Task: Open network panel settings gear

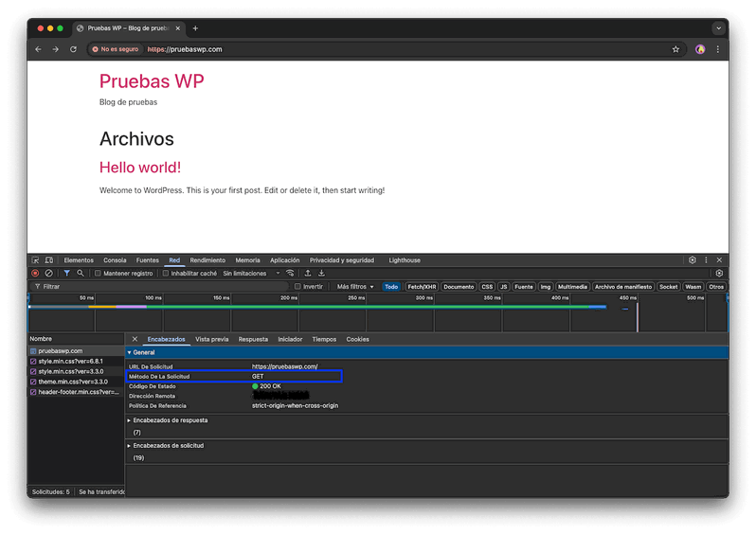Action: click(x=719, y=274)
